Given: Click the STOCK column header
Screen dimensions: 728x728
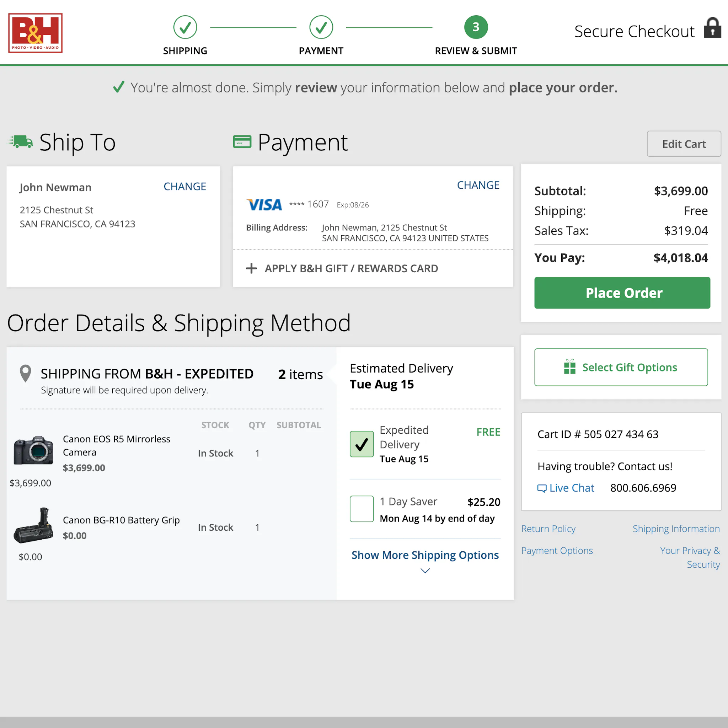Looking at the screenshot, I should pos(215,425).
